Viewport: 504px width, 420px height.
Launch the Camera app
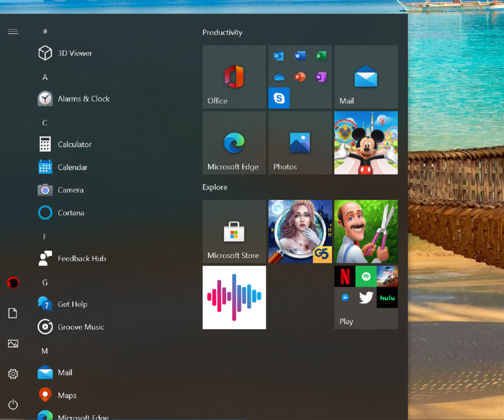70,190
